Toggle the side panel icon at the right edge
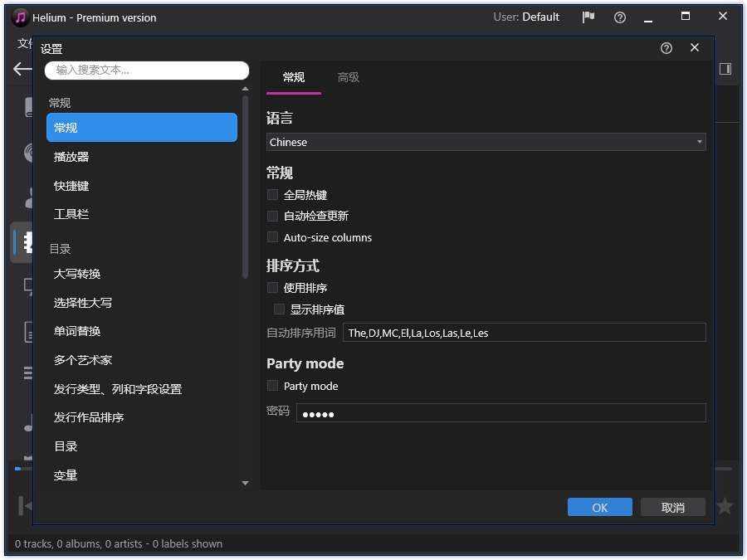The image size is (747, 560). 725,69
